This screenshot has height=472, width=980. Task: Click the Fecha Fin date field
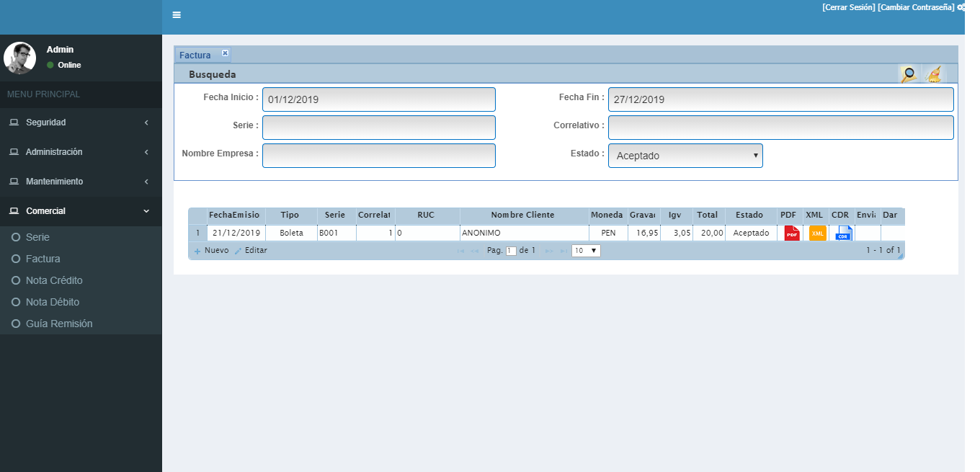(781, 99)
